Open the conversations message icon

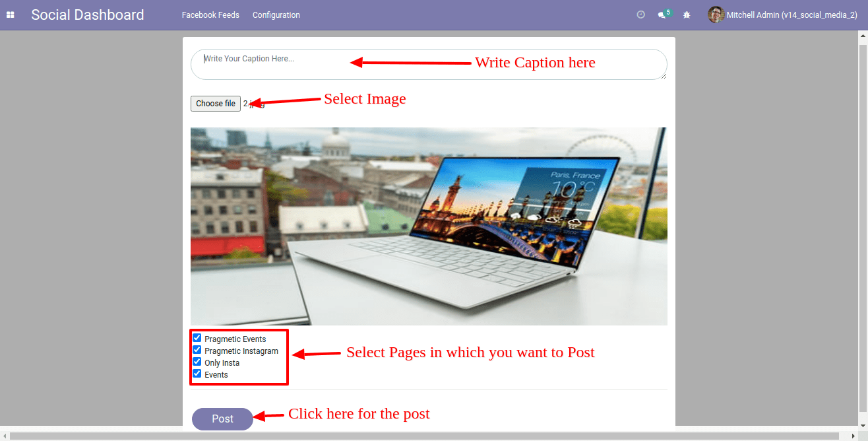point(662,15)
